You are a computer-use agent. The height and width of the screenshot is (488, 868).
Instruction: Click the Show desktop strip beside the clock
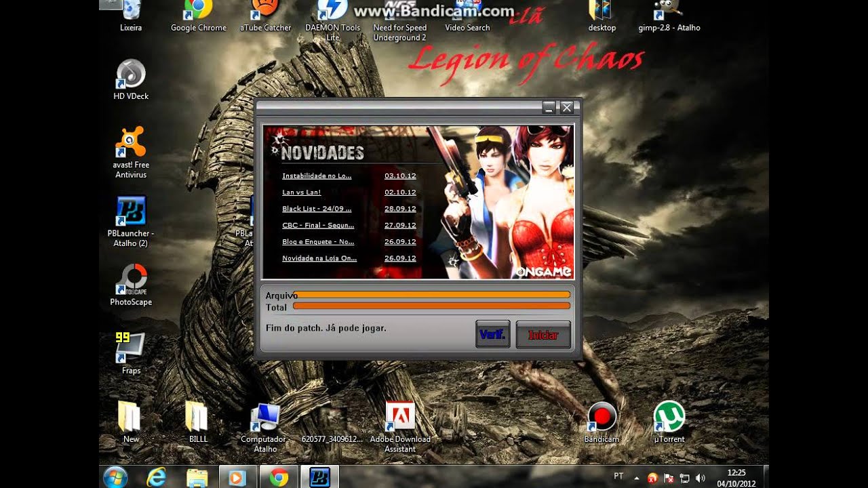(765, 477)
